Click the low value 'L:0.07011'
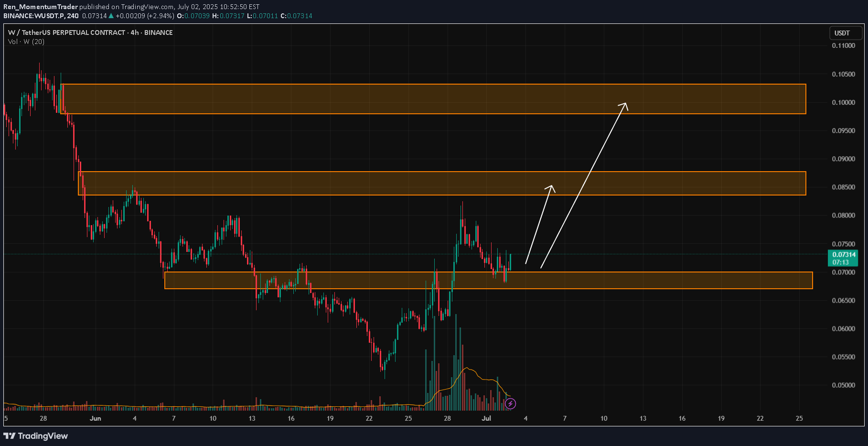The image size is (868, 446). (x=262, y=16)
